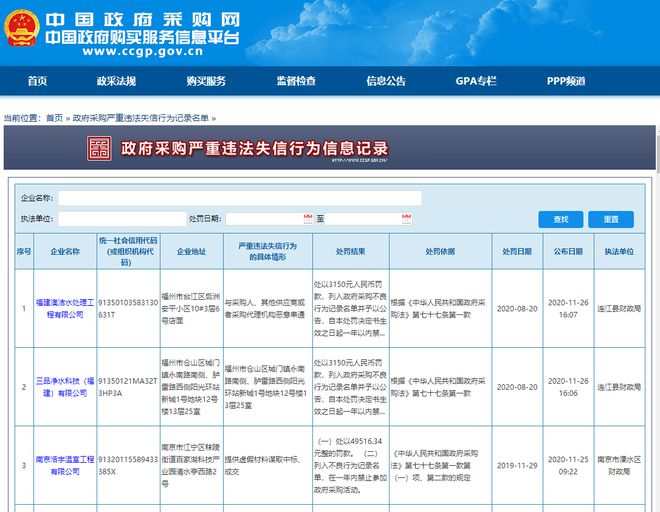The image size is (660, 512).
Task: Open the GPA专栏 navigation item
Action: (x=476, y=81)
